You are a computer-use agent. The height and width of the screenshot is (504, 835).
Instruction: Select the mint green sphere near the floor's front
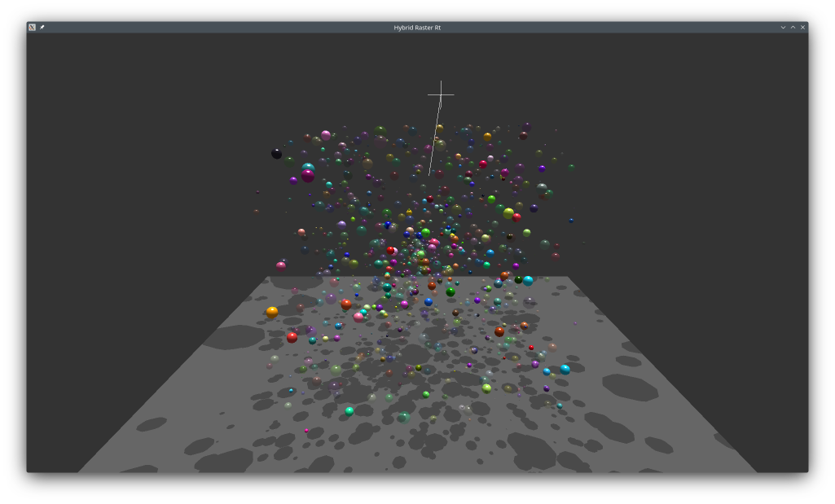coord(349,411)
